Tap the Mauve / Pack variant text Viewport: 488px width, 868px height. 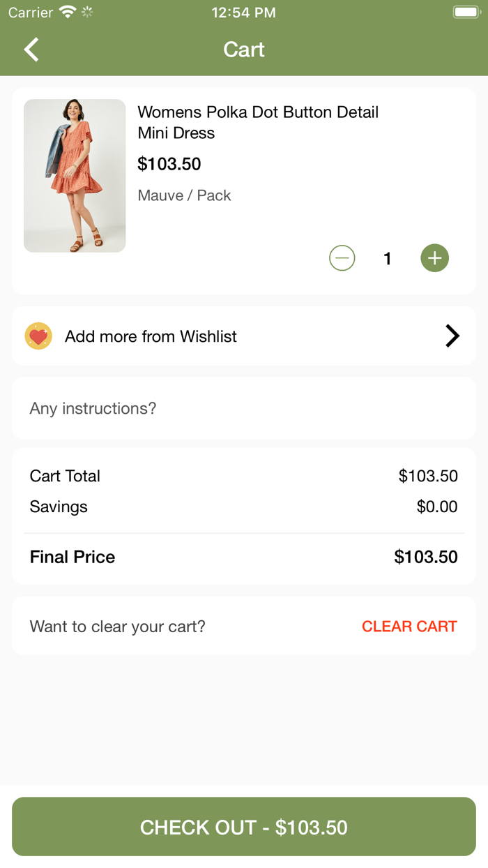[184, 195]
